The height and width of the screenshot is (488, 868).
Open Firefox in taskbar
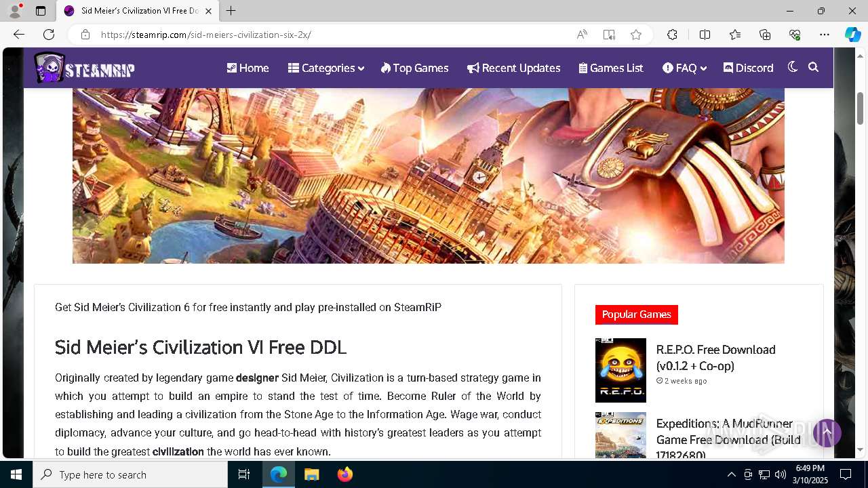345,474
